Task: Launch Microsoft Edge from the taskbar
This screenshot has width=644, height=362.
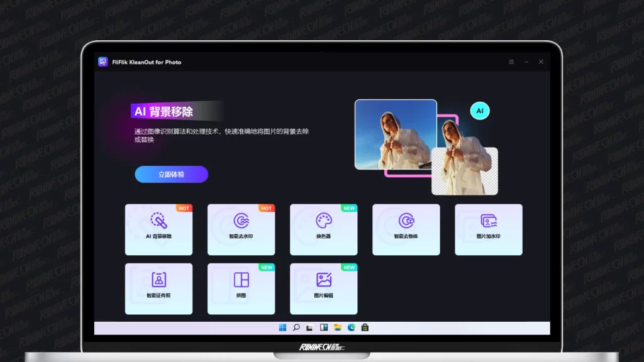Action: click(x=352, y=327)
